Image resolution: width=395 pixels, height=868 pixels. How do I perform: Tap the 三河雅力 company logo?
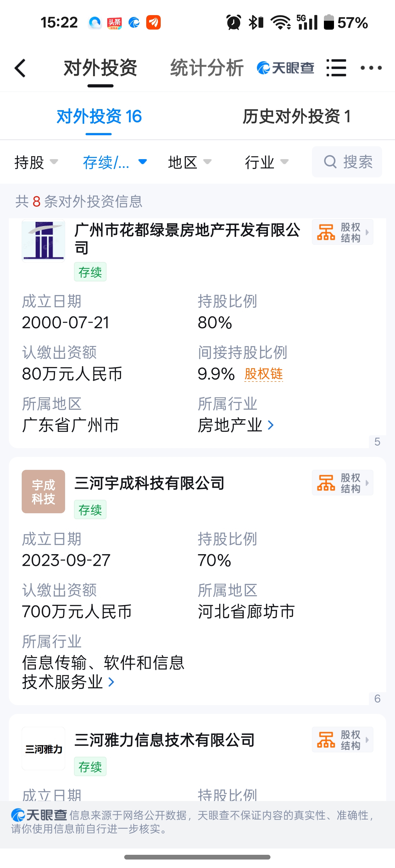(43, 749)
